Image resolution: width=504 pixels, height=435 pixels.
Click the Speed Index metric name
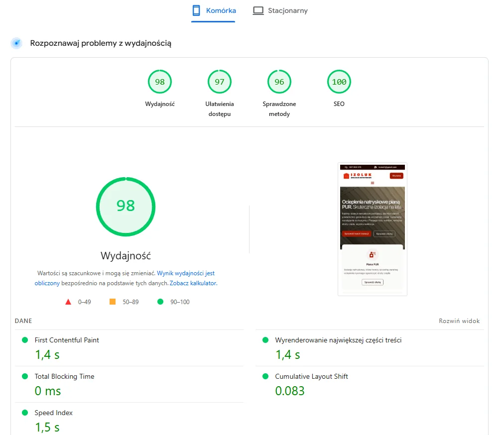54,413
